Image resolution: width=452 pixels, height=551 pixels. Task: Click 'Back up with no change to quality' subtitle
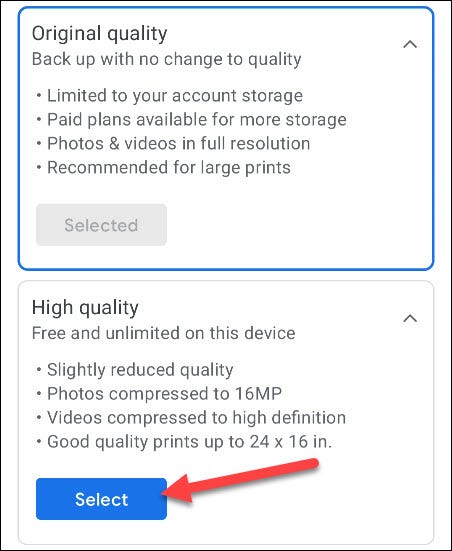click(x=167, y=59)
